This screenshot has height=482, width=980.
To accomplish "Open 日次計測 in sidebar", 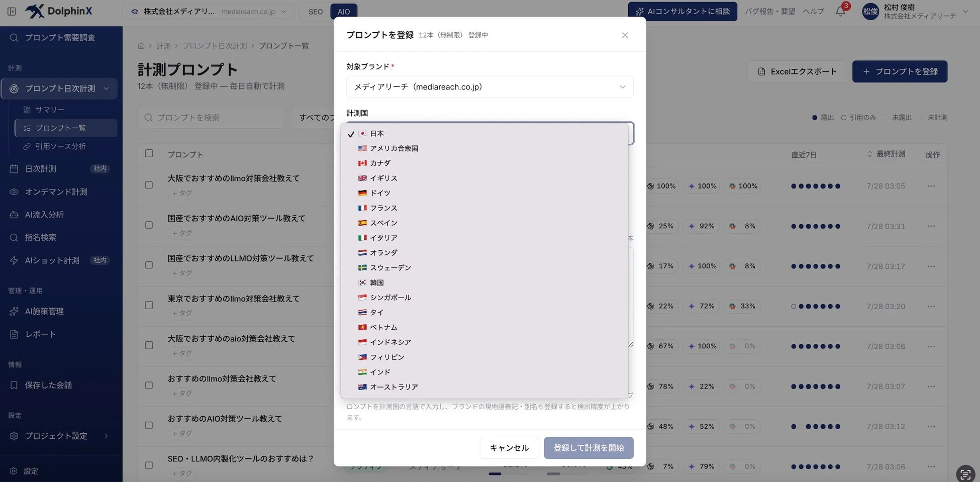I will coord(41,169).
